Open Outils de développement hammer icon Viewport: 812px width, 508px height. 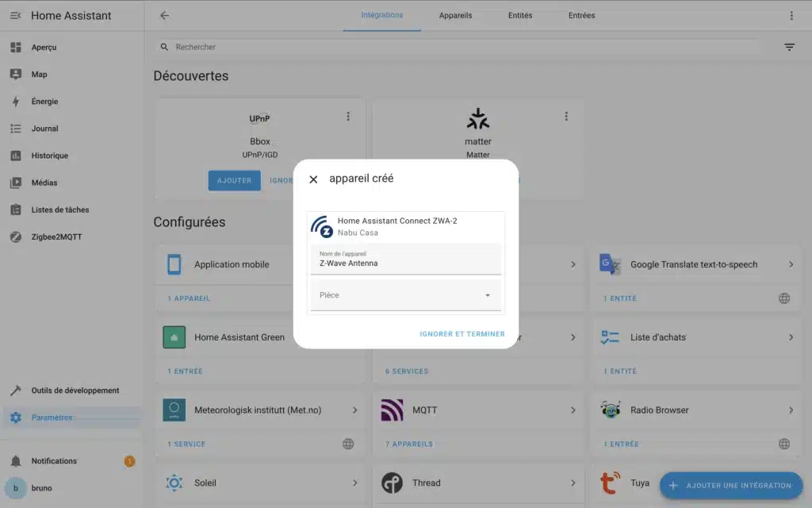pyautogui.click(x=16, y=391)
